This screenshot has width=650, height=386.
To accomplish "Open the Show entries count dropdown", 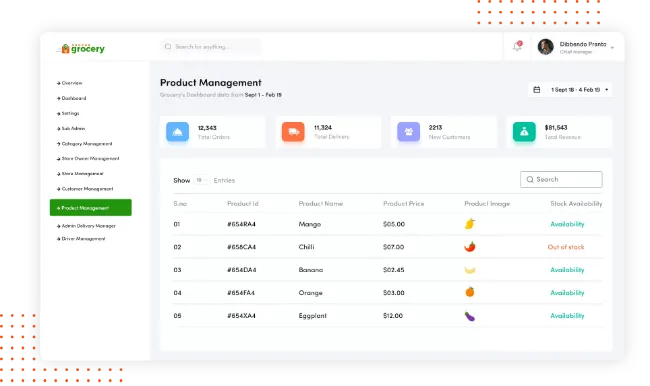I will tap(201, 180).
